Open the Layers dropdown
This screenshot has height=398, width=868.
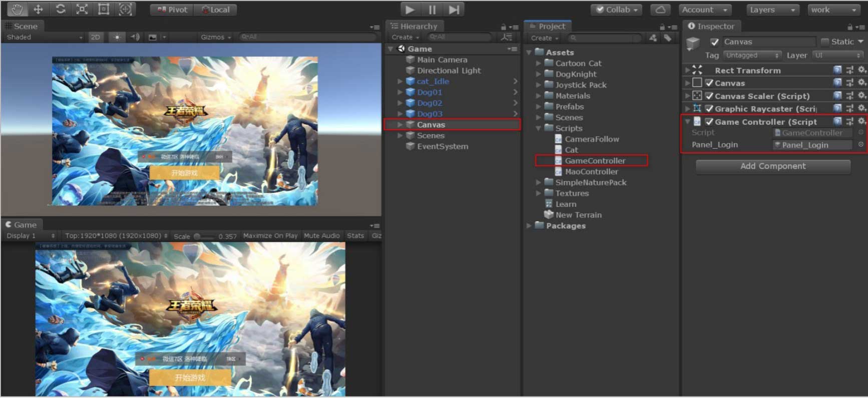(x=772, y=10)
